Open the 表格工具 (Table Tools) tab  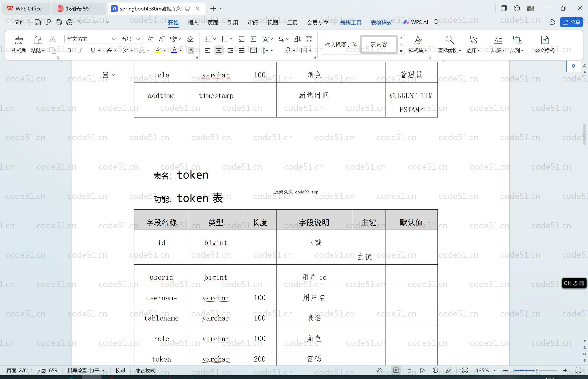351,23
